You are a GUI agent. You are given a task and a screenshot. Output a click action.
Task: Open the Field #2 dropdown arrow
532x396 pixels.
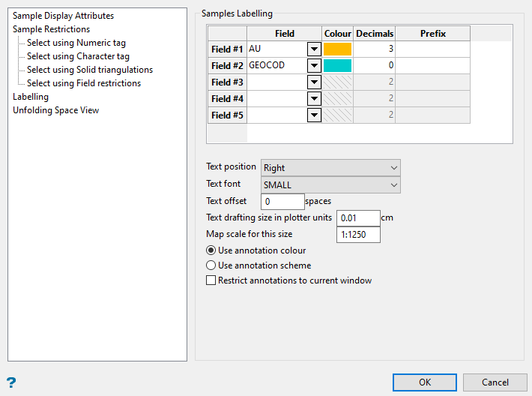314,66
